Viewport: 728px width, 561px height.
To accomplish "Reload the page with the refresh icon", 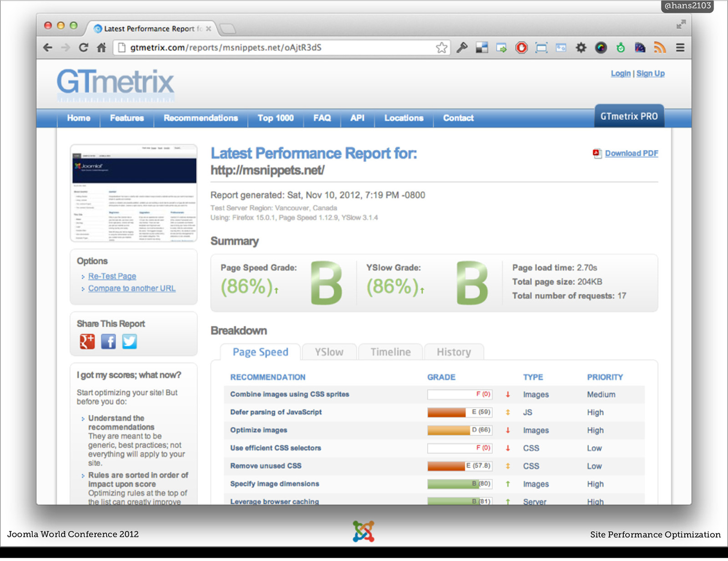I will [x=83, y=47].
